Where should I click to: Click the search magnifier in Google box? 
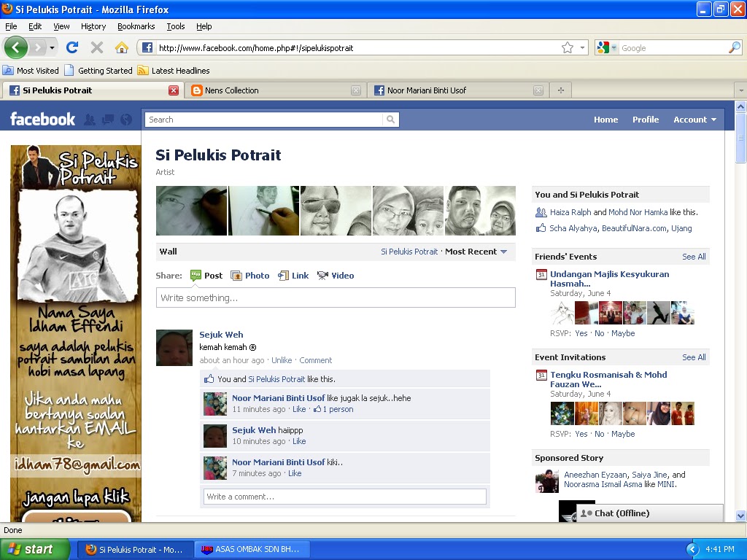[x=735, y=47]
